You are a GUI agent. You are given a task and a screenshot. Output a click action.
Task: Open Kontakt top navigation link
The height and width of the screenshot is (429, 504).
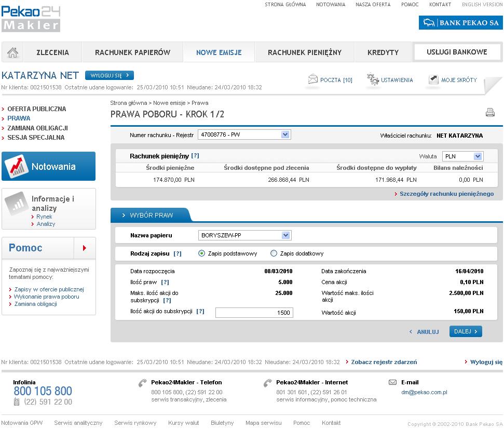pos(440,5)
